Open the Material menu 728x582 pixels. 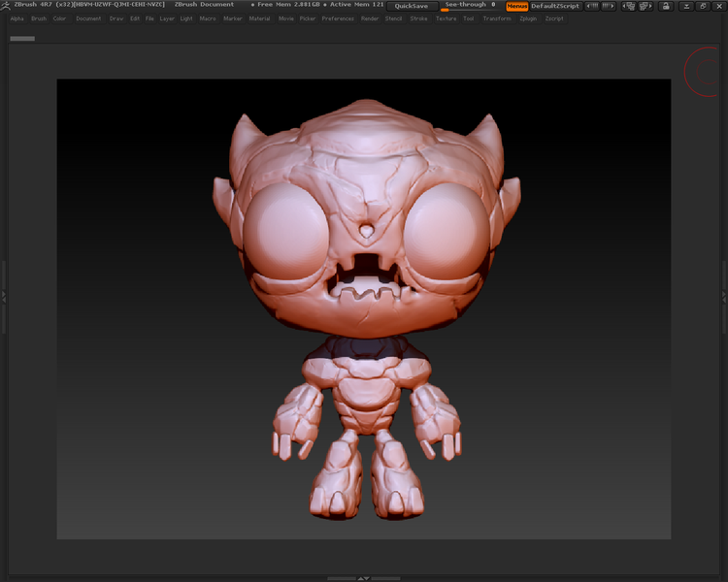click(259, 18)
